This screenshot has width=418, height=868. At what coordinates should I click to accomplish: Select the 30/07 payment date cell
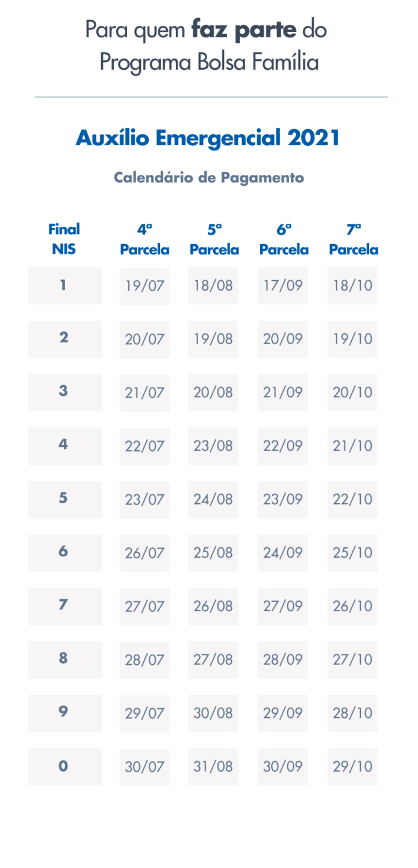(145, 767)
